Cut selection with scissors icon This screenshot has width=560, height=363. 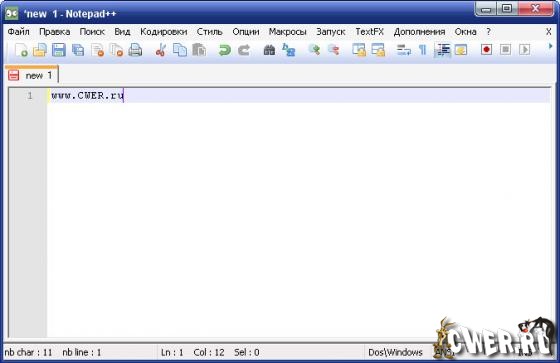click(x=161, y=50)
